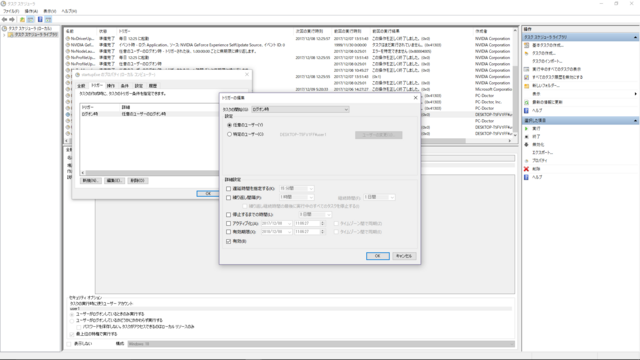Click the Create Task (タスクの作成) action

pyautogui.click(x=544, y=53)
